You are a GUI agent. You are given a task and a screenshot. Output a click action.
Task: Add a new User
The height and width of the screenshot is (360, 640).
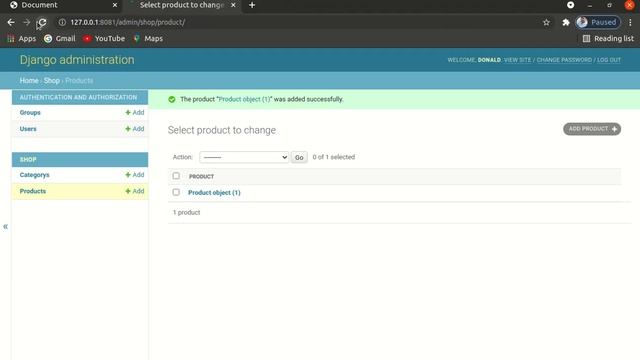pyautogui.click(x=135, y=129)
